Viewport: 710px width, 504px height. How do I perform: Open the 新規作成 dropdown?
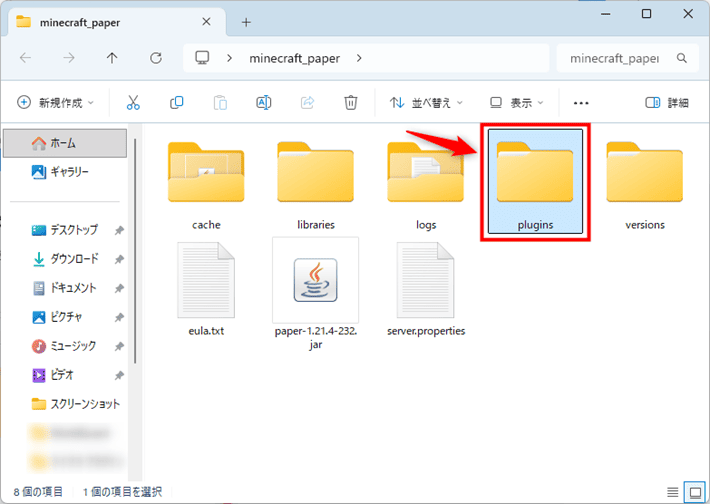[55, 103]
